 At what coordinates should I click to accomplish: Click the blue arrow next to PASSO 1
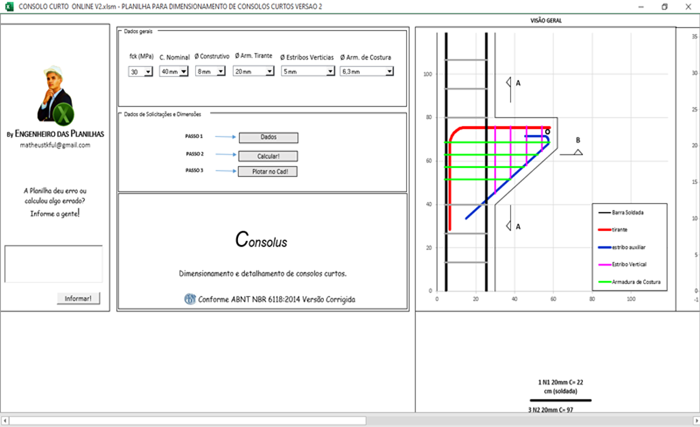[x=225, y=137]
